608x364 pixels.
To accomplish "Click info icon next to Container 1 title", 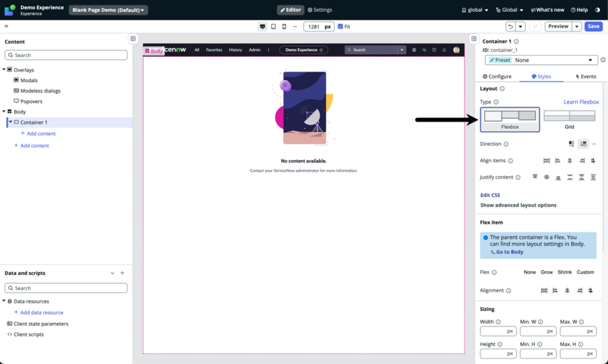I will pos(517,42).
